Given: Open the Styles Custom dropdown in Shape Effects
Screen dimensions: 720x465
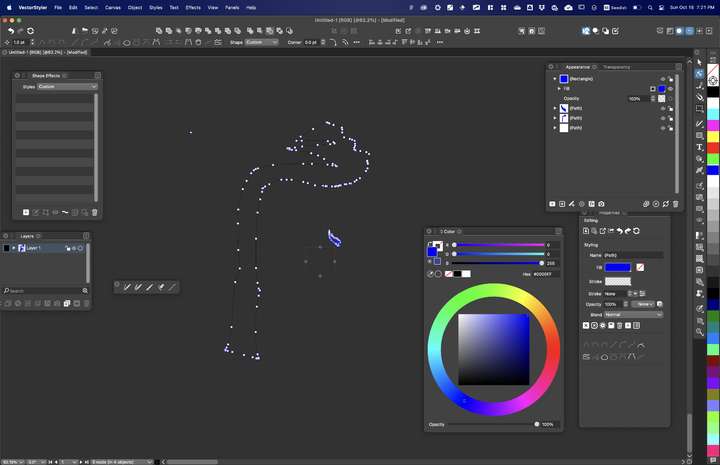Looking at the screenshot, I should (67, 87).
